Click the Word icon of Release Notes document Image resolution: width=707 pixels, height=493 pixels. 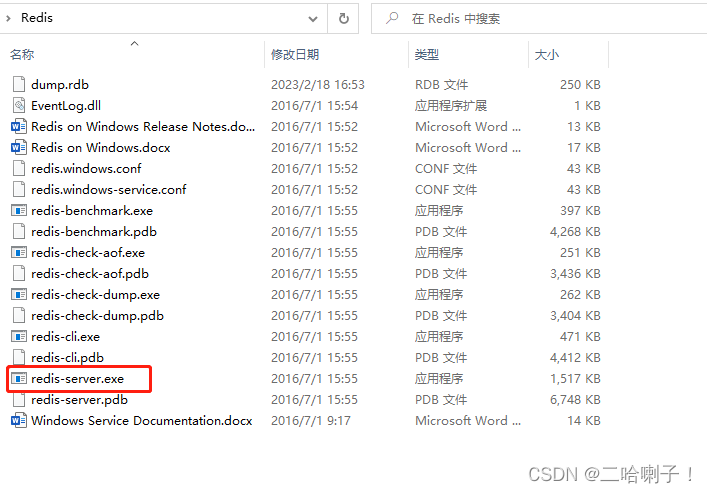coord(18,126)
